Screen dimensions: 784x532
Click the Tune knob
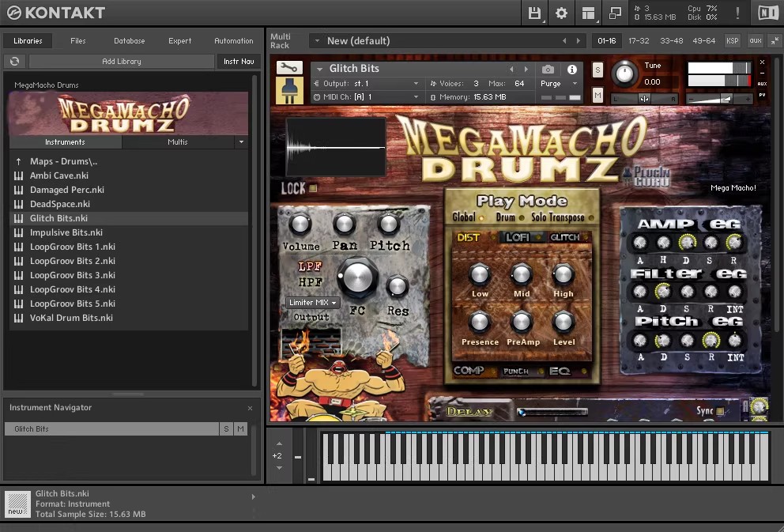(x=624, y=74)
